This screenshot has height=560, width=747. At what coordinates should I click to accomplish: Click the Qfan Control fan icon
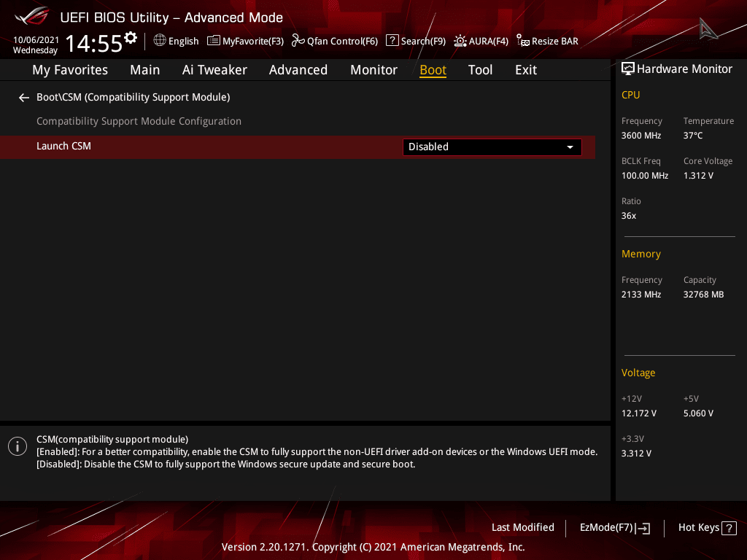tap(298, 41)
